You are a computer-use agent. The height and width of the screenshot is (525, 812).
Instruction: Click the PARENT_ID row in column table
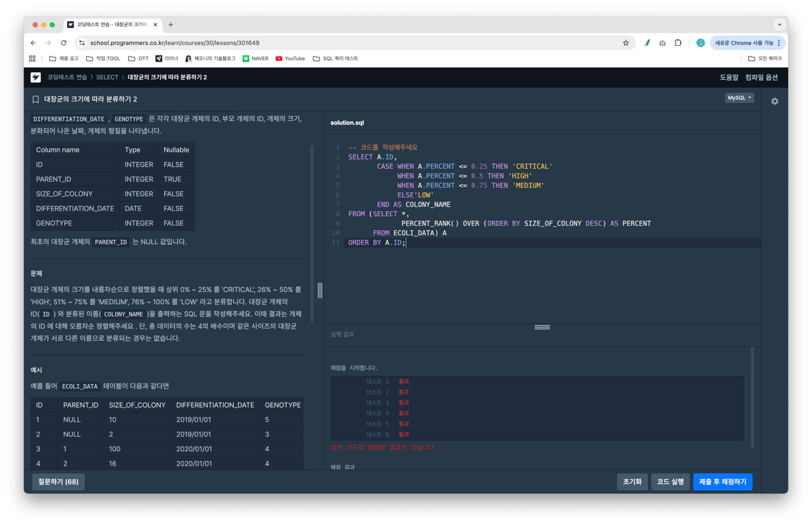112,179
